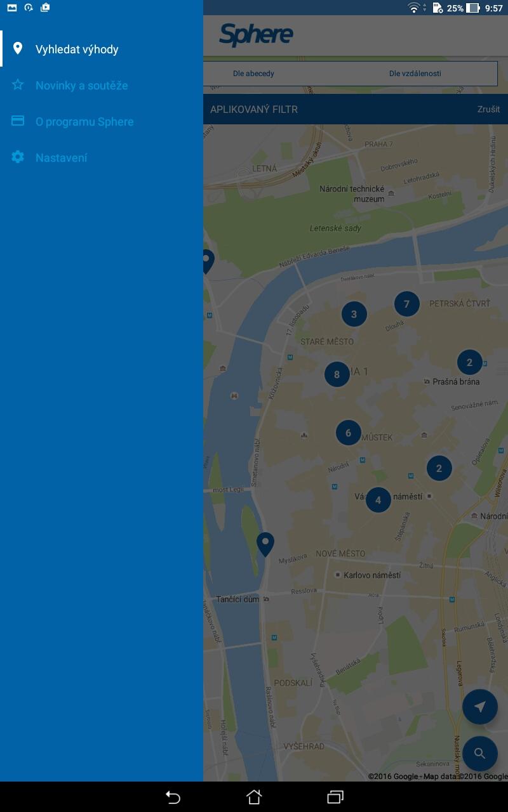Click the Tančící dům map label
Image resolution: width=508 pixels, height=812 pixels.
(x=237, y=599)
